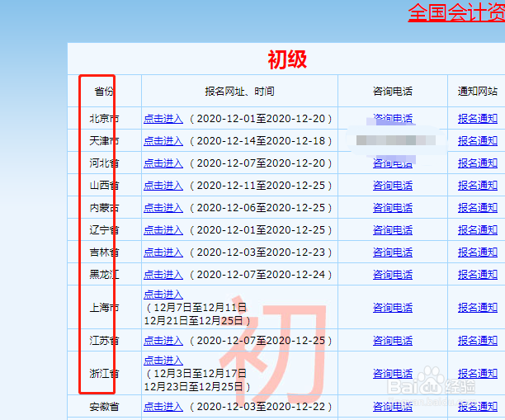Open 报名通知 link for 上海市
This screenshot has width=505, height=420.
coord(478,308)
